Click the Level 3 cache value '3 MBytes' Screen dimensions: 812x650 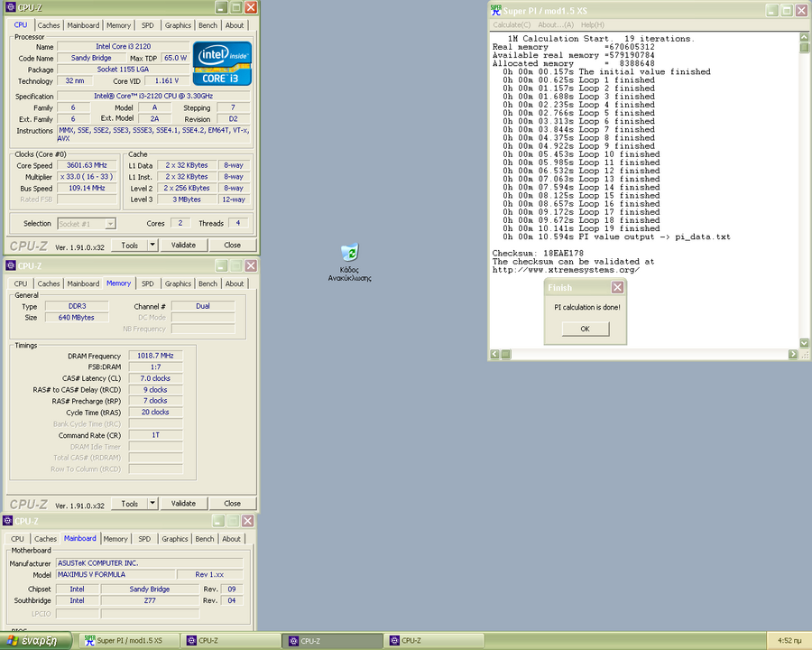click(187, 199)
